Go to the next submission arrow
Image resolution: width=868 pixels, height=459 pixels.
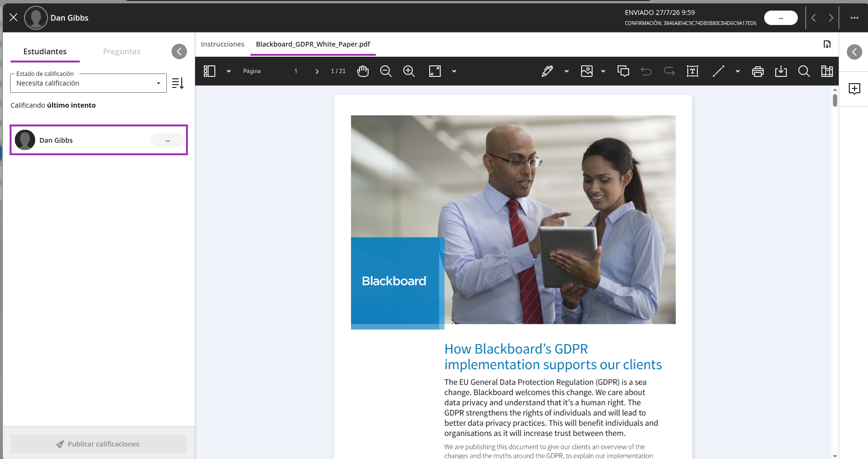(831, 18)
